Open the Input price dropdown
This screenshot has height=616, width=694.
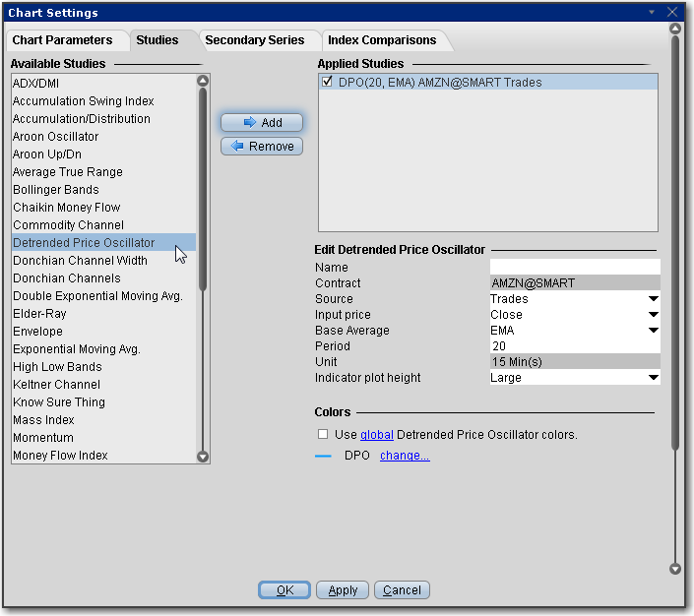[x=653, y=315]
